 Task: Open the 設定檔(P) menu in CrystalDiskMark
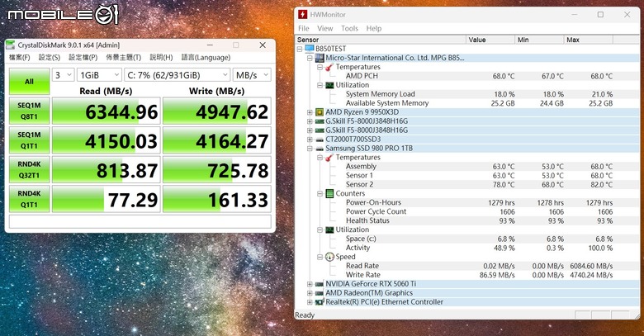point(83,58)
